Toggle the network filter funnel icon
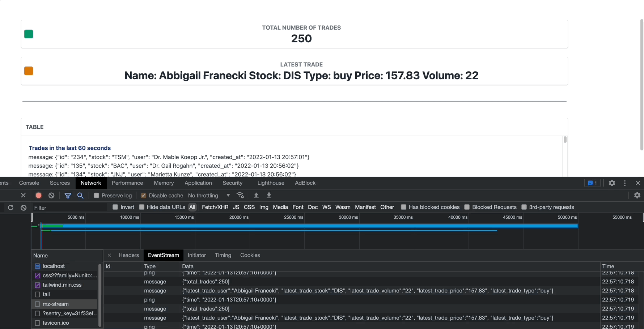Viewport: 644px width, 329px height. (68, 195)
